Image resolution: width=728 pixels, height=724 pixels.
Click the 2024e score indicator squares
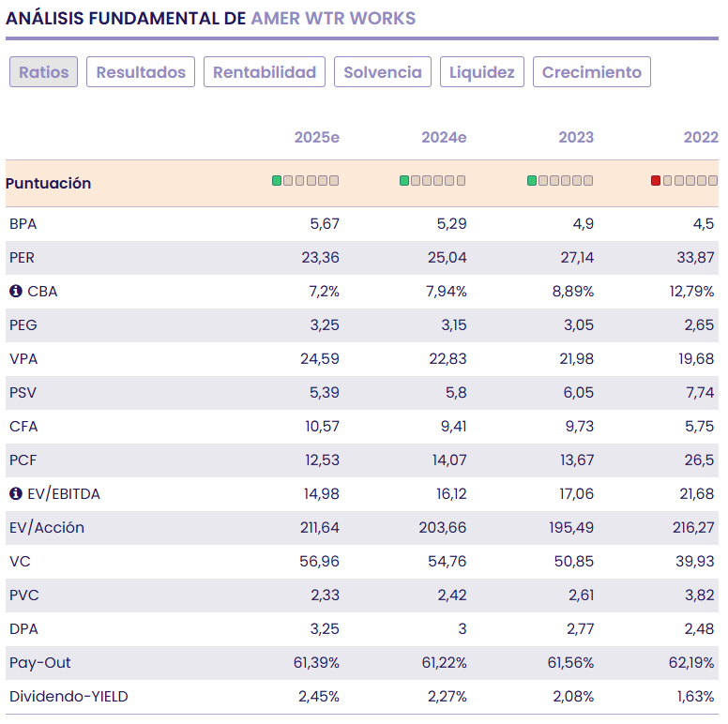pyautogui.click(x=432, y=180)
